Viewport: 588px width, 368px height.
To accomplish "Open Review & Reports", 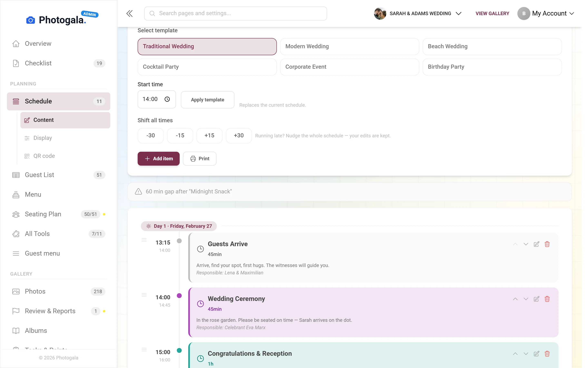I will (x=59, y=311).
